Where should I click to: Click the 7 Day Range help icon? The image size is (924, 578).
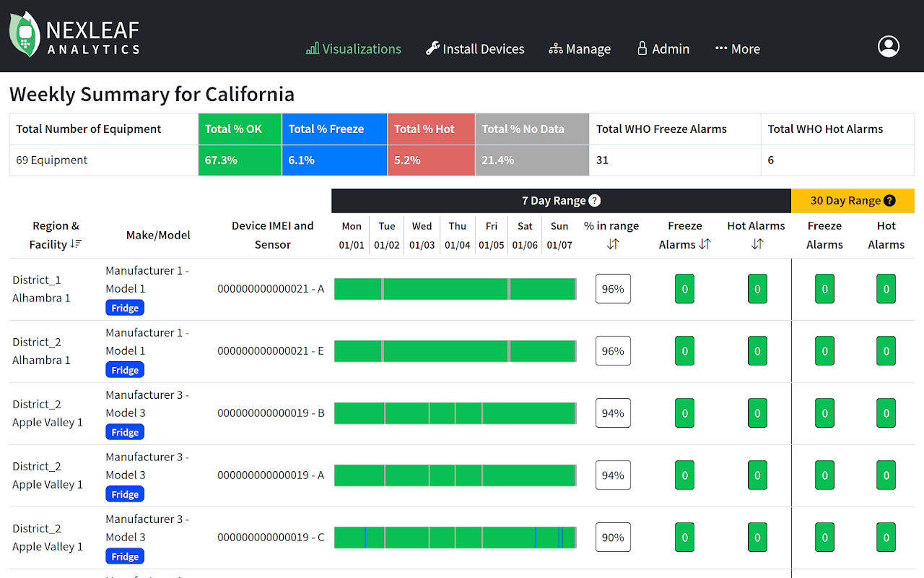pos(595,201)
